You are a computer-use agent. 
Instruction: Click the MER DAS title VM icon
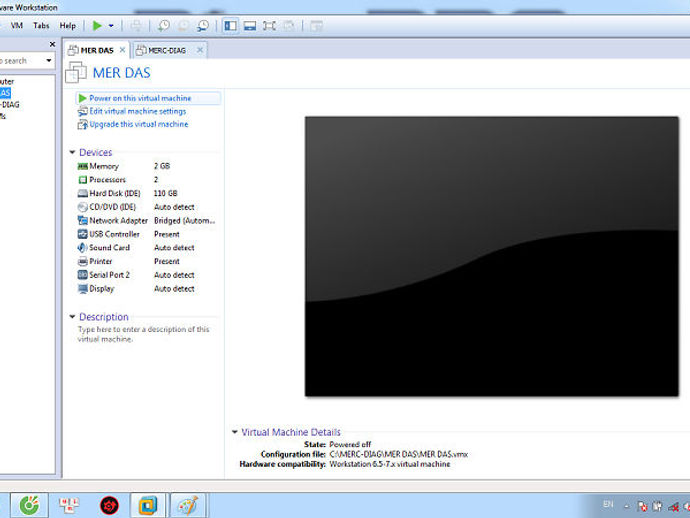(76, 73)
